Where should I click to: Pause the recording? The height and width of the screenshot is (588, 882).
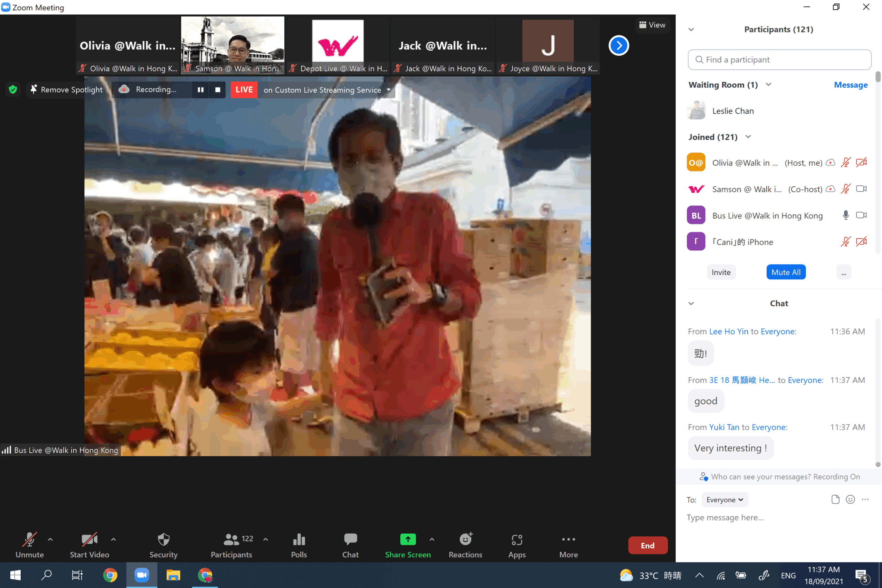201,90
